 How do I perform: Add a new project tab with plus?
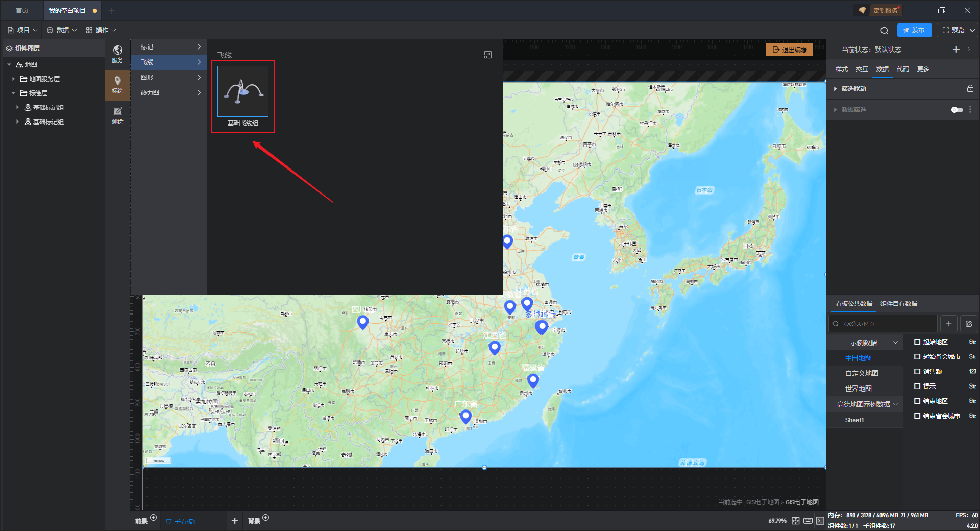[x=112, y=10]
